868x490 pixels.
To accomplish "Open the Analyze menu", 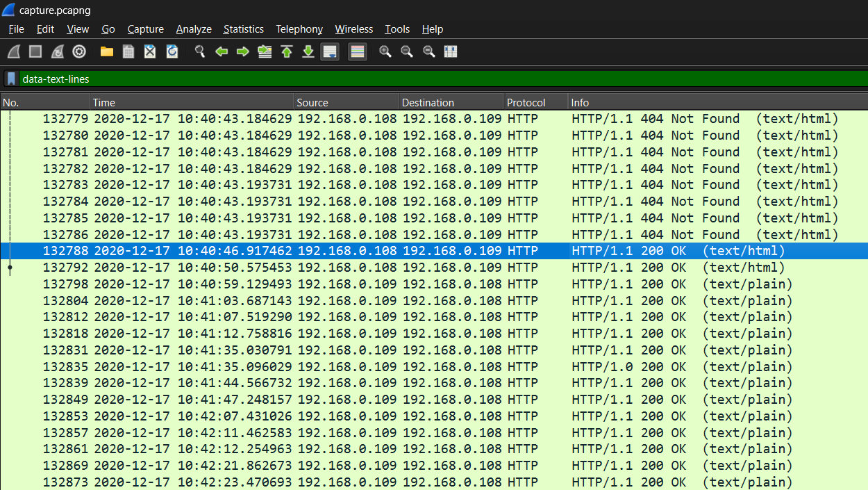I will coord(194,29).
